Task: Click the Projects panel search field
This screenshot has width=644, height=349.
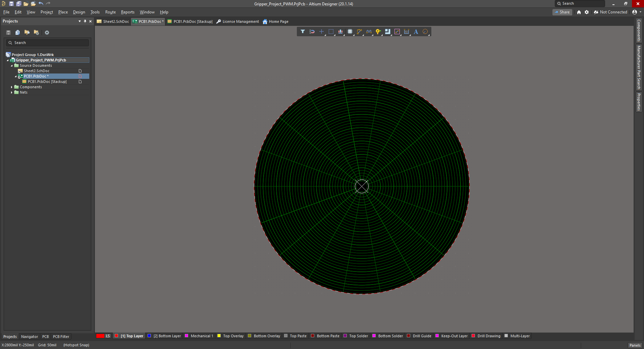Action: (x=47, y=43)
